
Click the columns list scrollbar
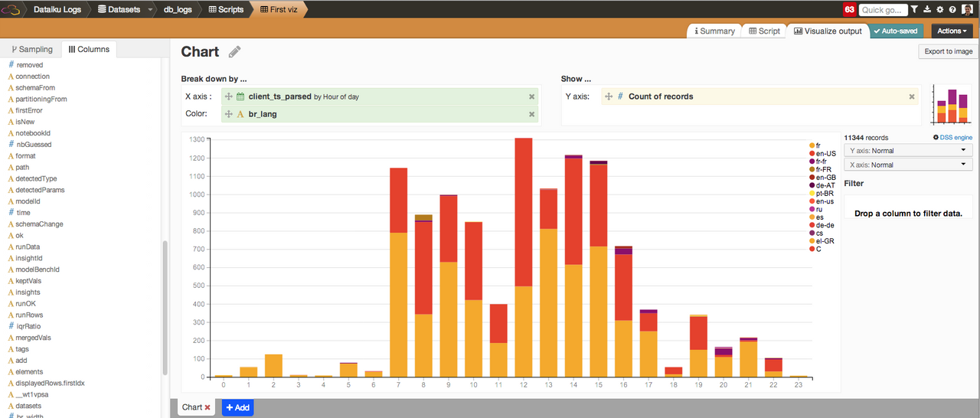point(165,308)
